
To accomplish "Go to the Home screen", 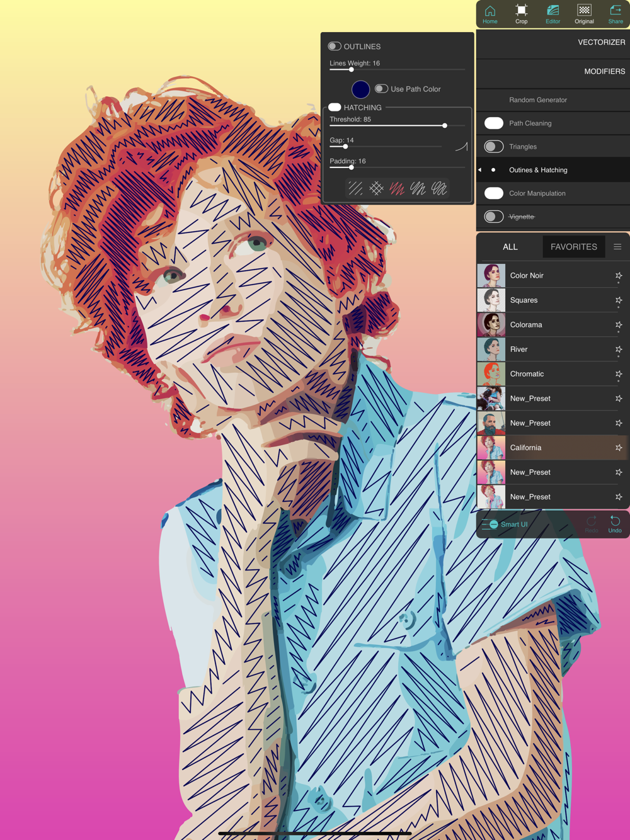I will (x=490, y=14).
